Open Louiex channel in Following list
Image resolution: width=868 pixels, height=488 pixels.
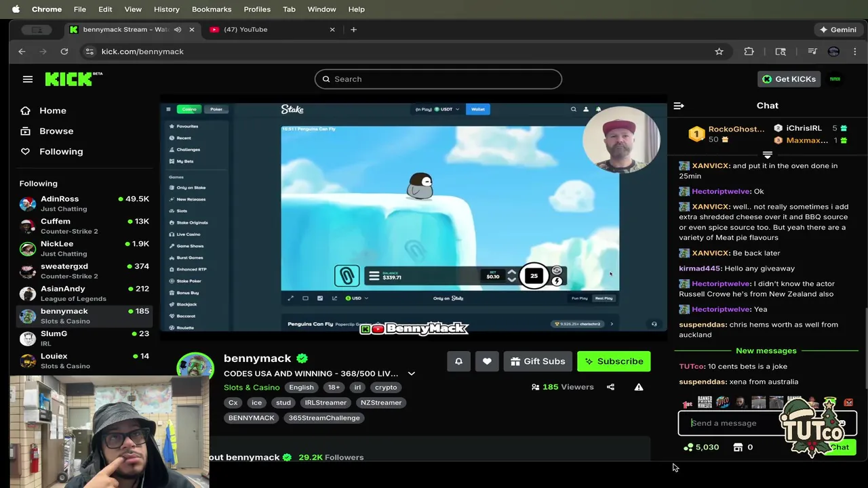pos(84,360)
